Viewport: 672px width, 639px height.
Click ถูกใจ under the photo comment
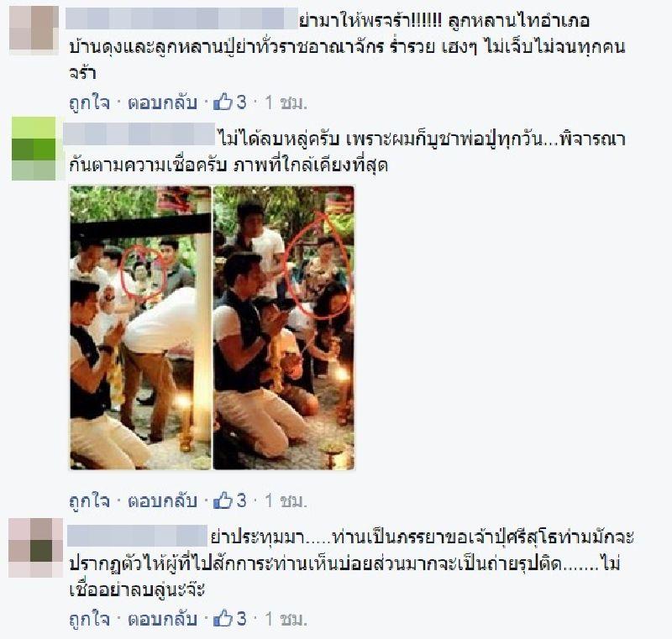[x=90, y=501]
